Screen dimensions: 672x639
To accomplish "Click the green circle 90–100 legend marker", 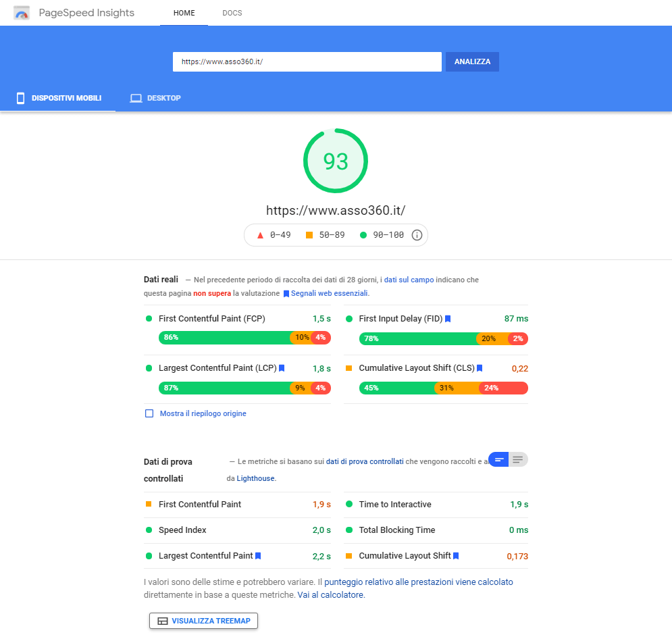I will point(363,235).
